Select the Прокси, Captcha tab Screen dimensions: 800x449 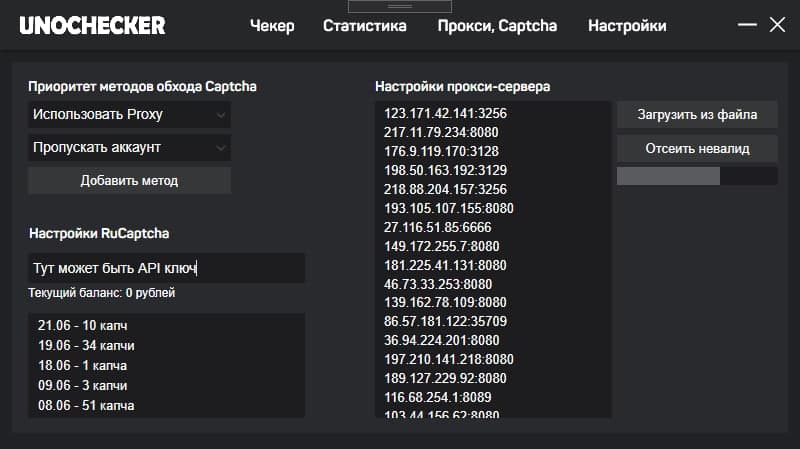(x=497, y=26)
